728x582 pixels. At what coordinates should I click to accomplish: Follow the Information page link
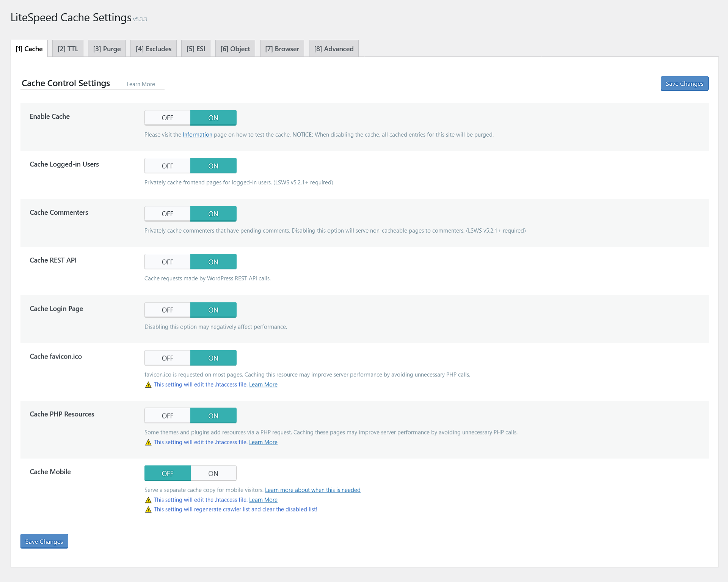(198, 135)
